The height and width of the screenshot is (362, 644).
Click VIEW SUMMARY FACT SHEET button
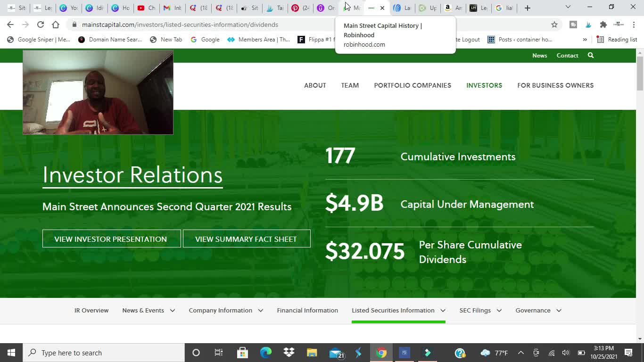(x=247, y=239)
